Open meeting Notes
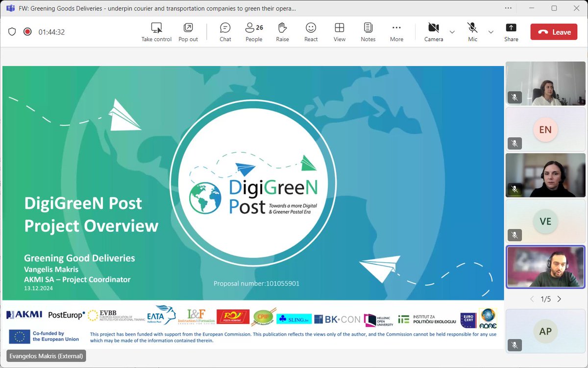Image resolution: width=588 pixels, height=368 pixels. pyautogui.click(x=368, y=32)
